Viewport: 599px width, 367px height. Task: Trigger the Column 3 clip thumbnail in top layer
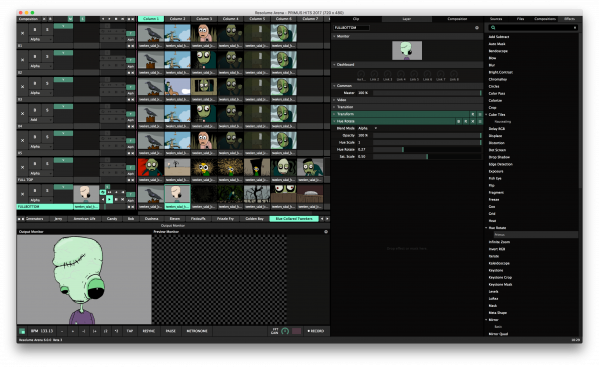click(x=204, y=33)
